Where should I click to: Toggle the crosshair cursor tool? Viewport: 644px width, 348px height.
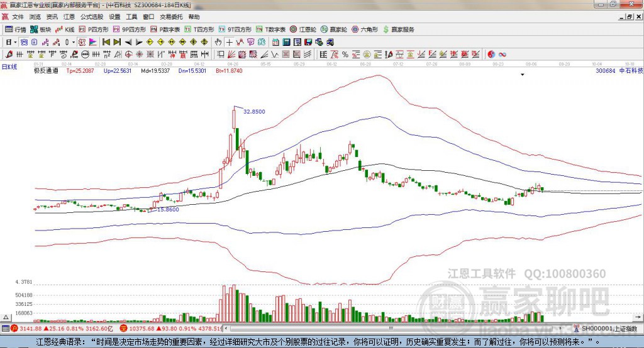(229, 42)
